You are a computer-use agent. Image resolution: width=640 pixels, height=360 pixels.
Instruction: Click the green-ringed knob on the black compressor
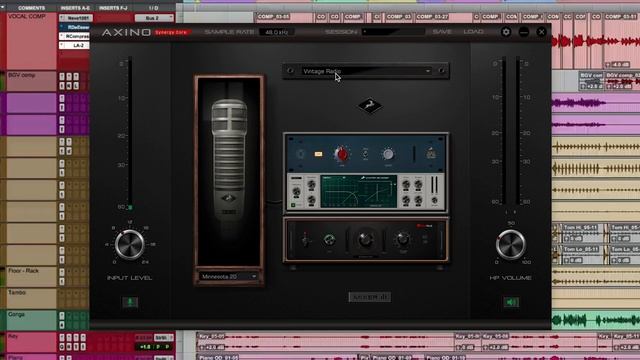click(329, 240)
